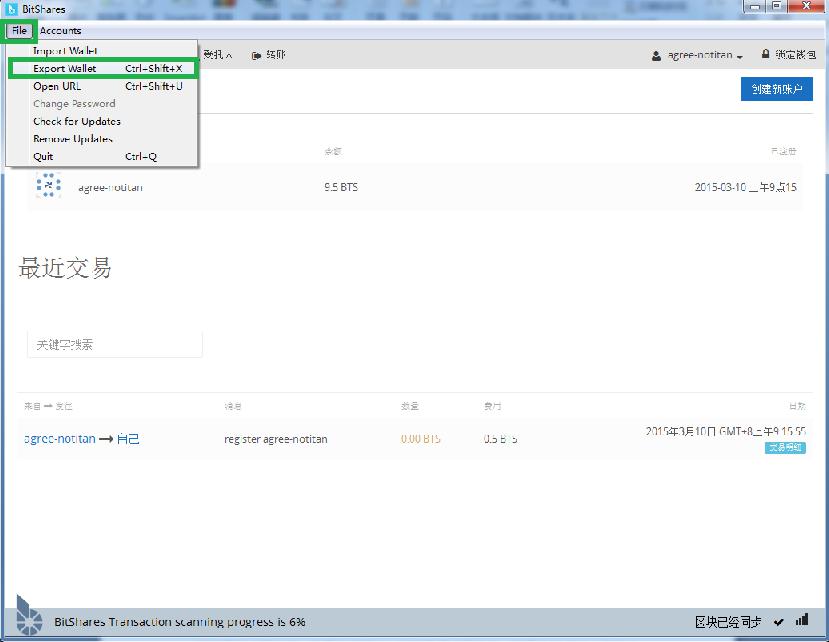Click the blue create new account button

pyautogui.click(x=777, y=89)
